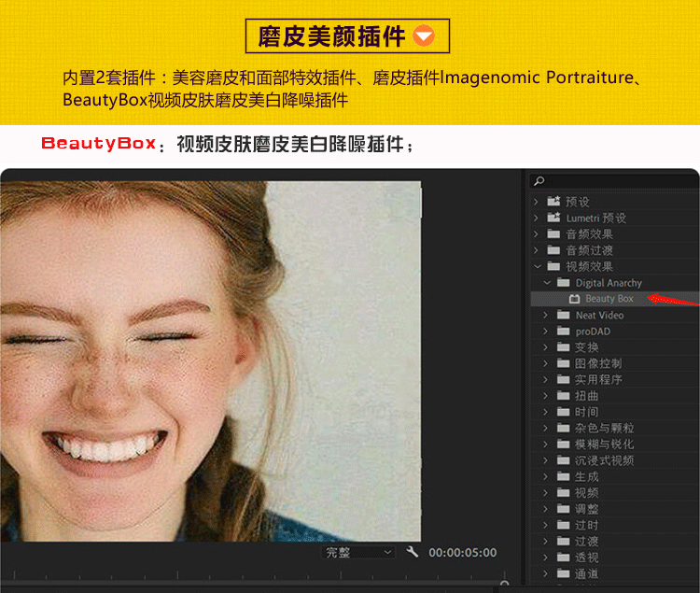Open the wrench settings icon under the preview

pos(413,552)
